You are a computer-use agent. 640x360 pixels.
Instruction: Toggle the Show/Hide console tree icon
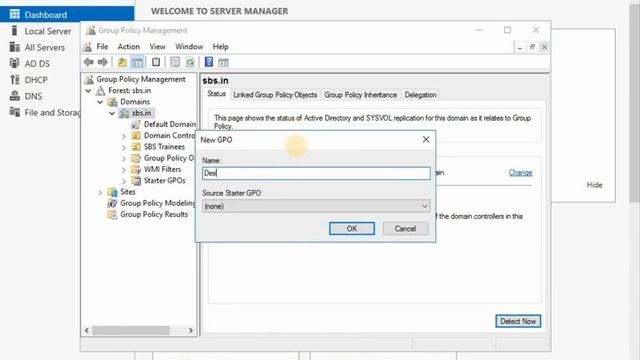138,62
